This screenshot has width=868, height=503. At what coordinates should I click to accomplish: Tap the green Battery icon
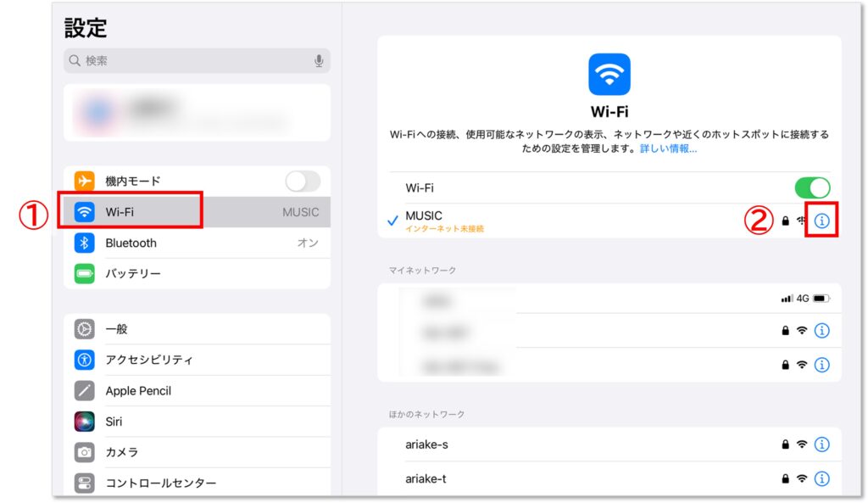pos(84,274)
